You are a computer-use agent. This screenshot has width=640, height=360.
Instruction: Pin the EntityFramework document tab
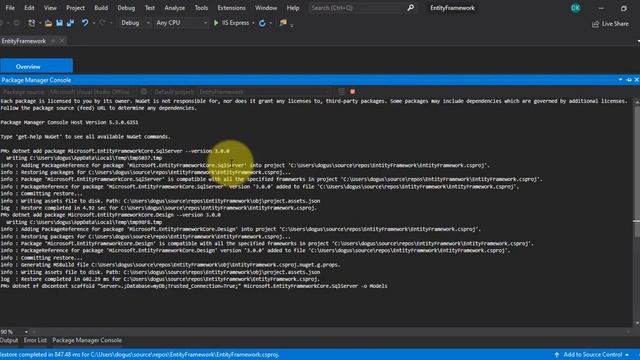point(53,41)
